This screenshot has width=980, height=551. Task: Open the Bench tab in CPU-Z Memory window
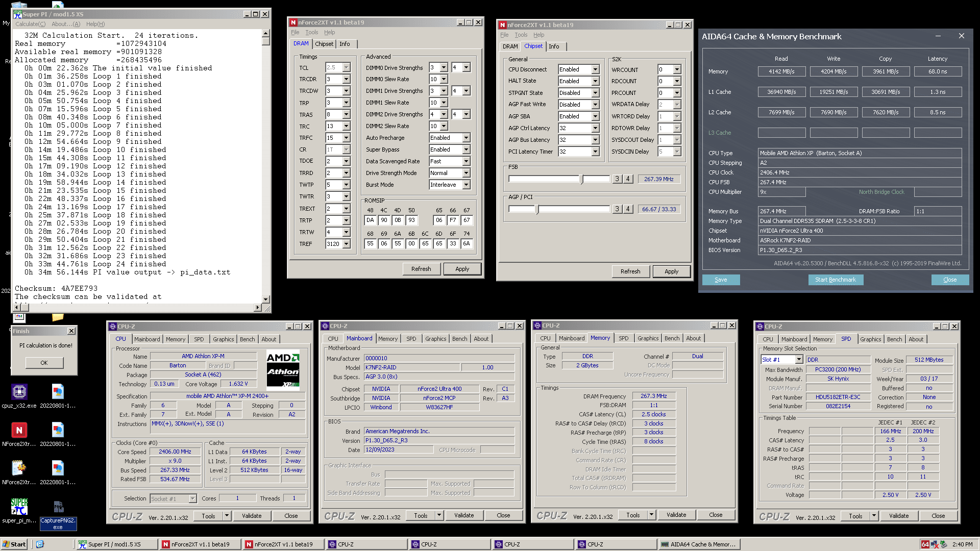(672, 338)
